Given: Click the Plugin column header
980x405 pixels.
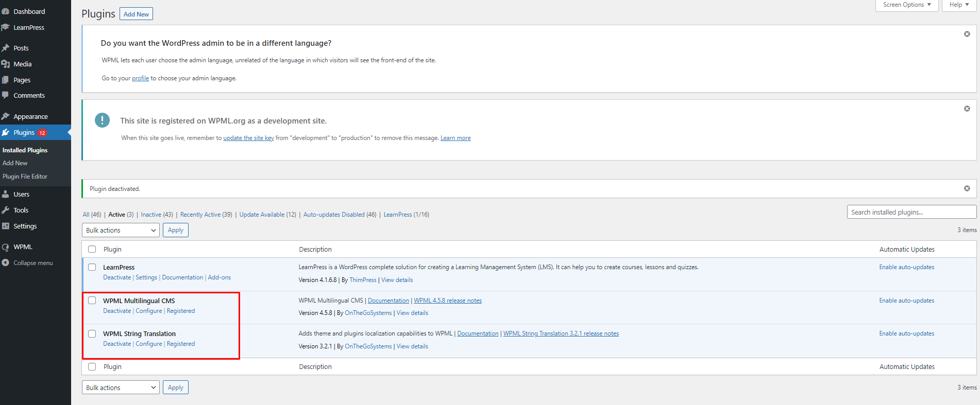Looking at the screenshot, I should click(112, 249).
